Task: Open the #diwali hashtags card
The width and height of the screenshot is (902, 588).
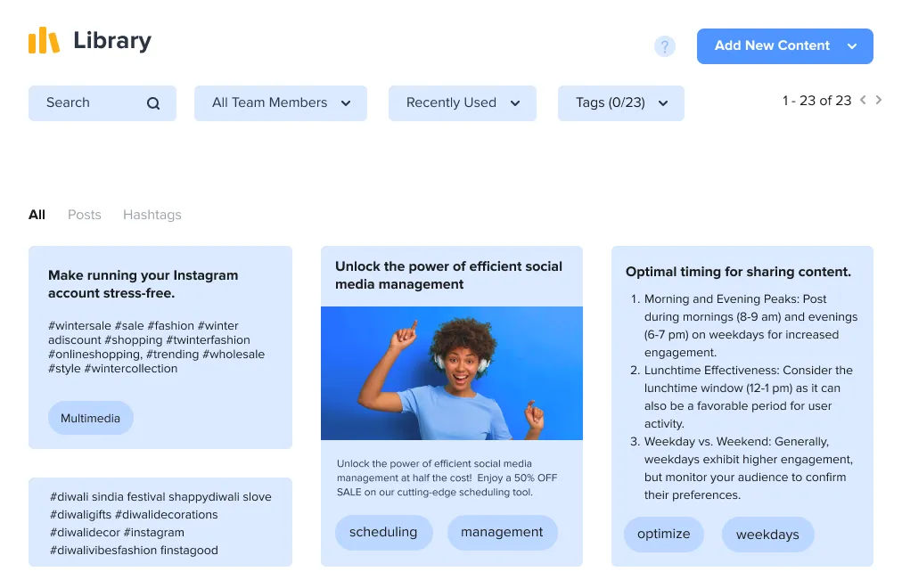Action: [160, 522]
